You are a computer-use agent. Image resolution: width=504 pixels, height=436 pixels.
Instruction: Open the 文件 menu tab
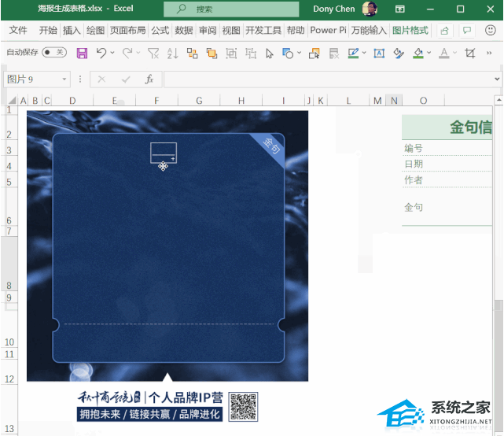point(18,30)
